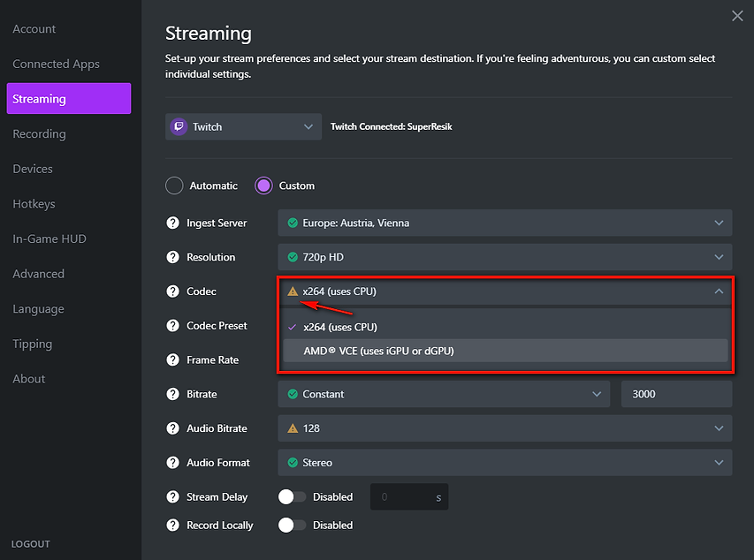
Task: Click the warning triangle on Audio Bitrate
Action: click(293, 428)
